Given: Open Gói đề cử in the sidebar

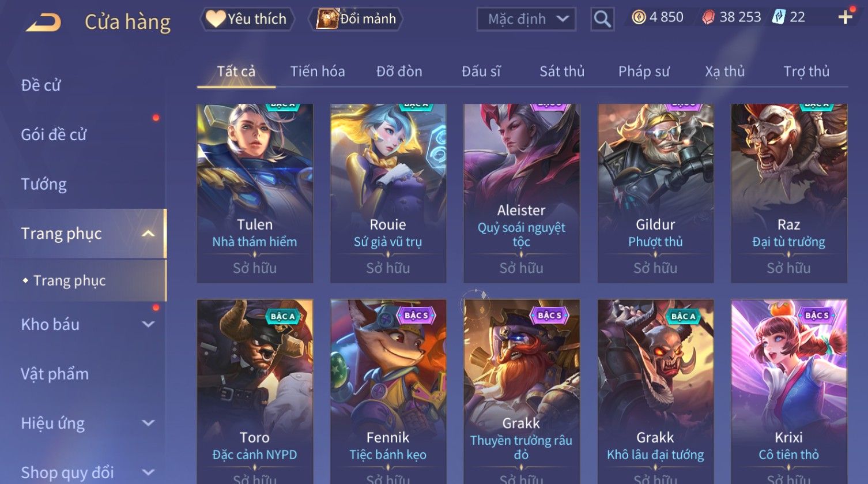Looking at the screenshot, I should [x=54, y=134].
